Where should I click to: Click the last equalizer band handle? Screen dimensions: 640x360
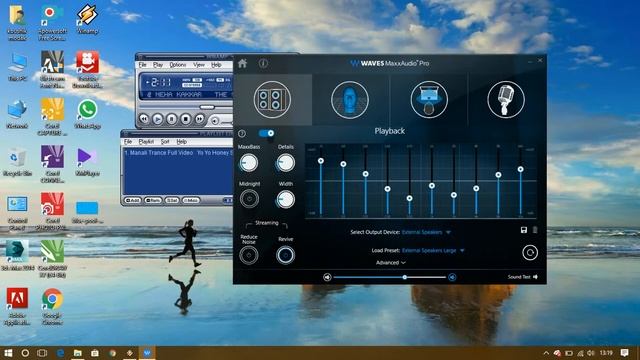click(520, 169)
